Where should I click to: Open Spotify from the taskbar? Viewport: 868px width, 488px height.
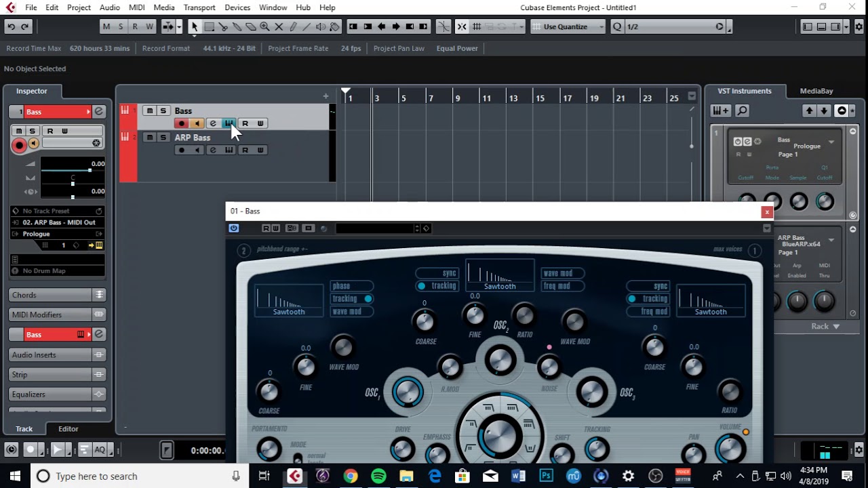pos(378,476)
